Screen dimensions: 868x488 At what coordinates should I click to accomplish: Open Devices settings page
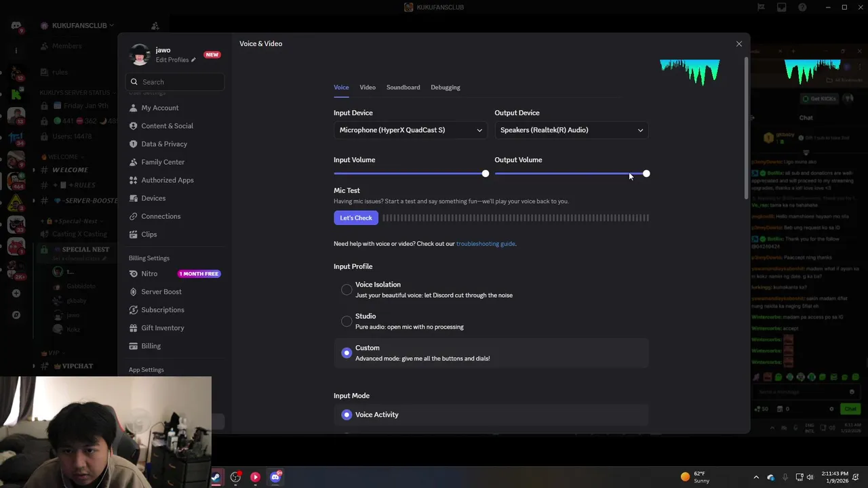click(x=153, y=198)
